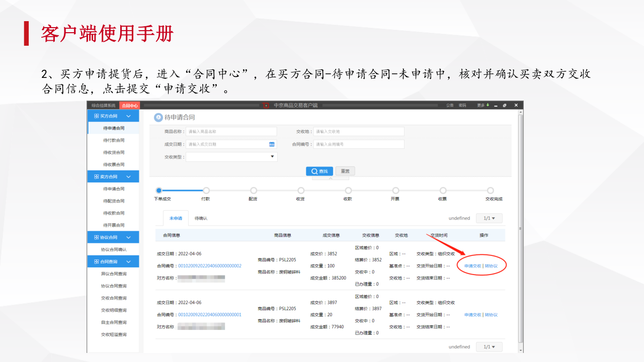The image size is (644, 362).
Task: Select 待配货合同 in the sidebar
Action: (x=114, y=201)
